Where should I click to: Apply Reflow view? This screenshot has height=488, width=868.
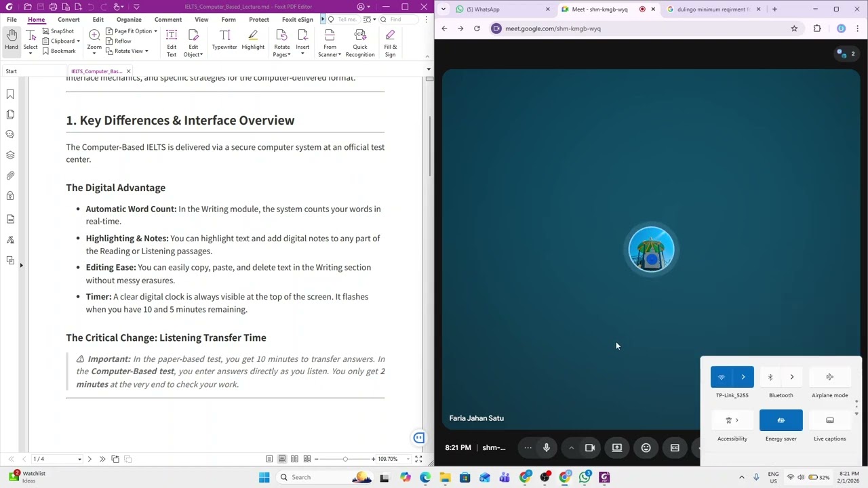119,41
